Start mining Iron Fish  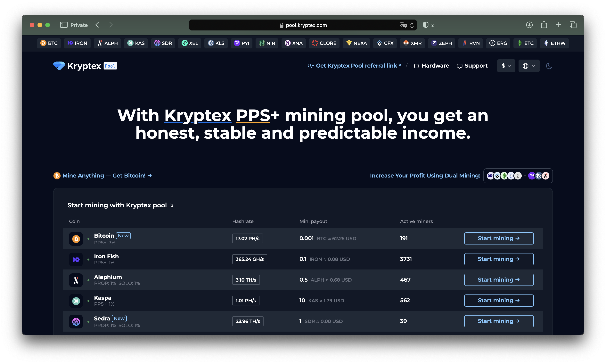[x=499, y=259]
